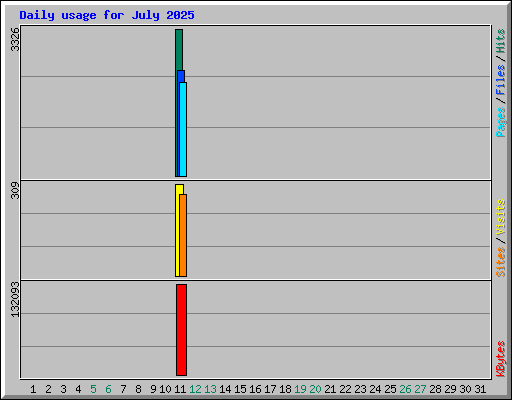Click day 23 on the axis

click(360, 389)
